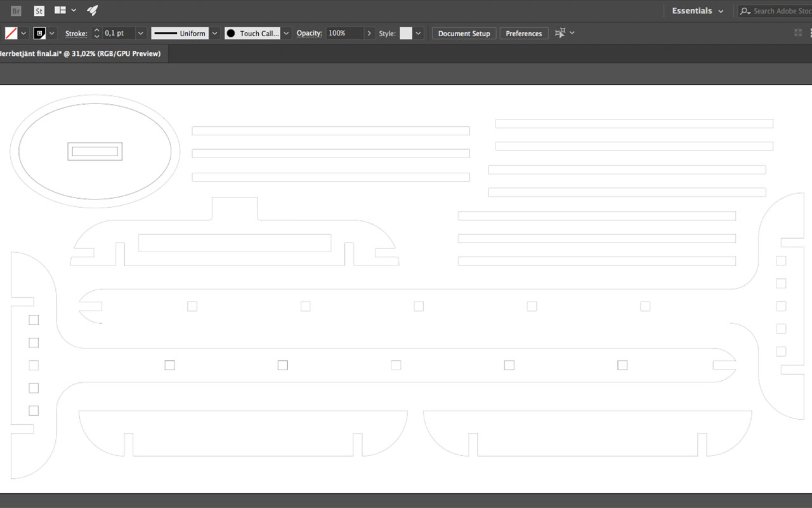Expand the Stroke color dropdown arrow
Screen dimensions: 812x508
pos(52,33)
